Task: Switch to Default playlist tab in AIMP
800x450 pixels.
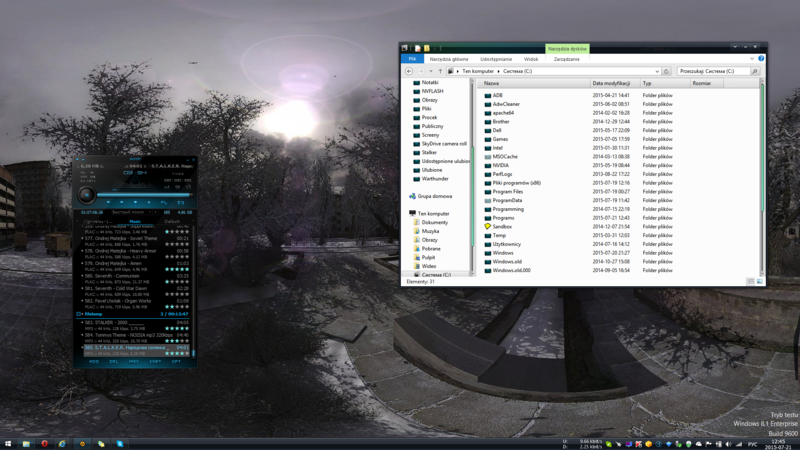Action: [172, 221]
